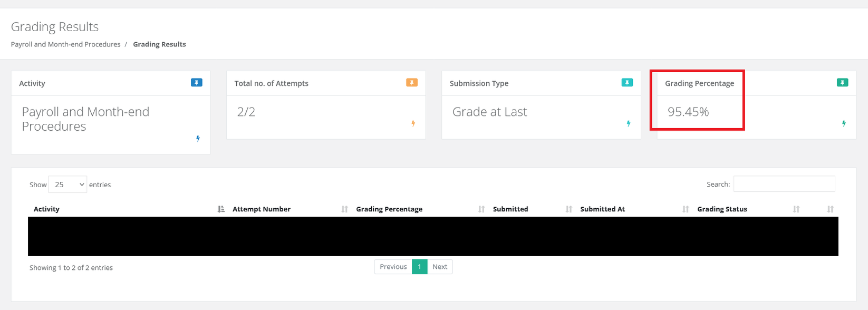This screenshot has height=310, width=868.
Task: Pin the Submission Type card
Action: [627, 82]
